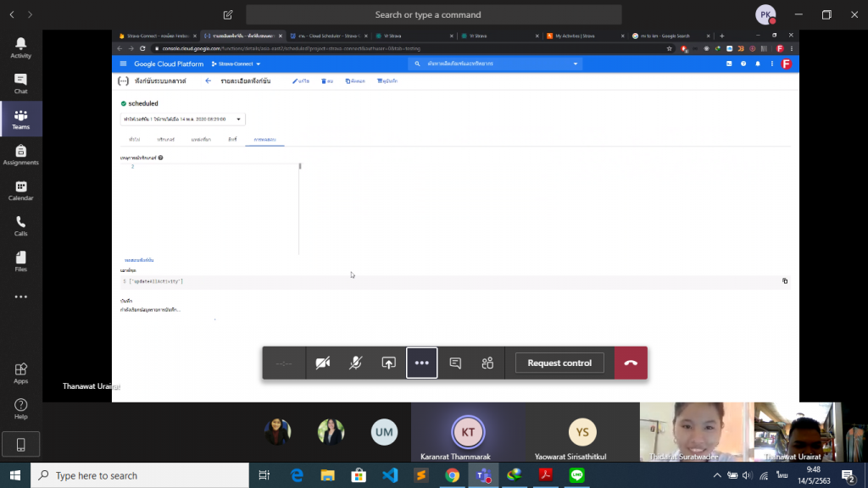Expand more apps ellipsis in Teams sidebar
The width and height of the screenshot is (868, 488).
[x=21, y=297]
